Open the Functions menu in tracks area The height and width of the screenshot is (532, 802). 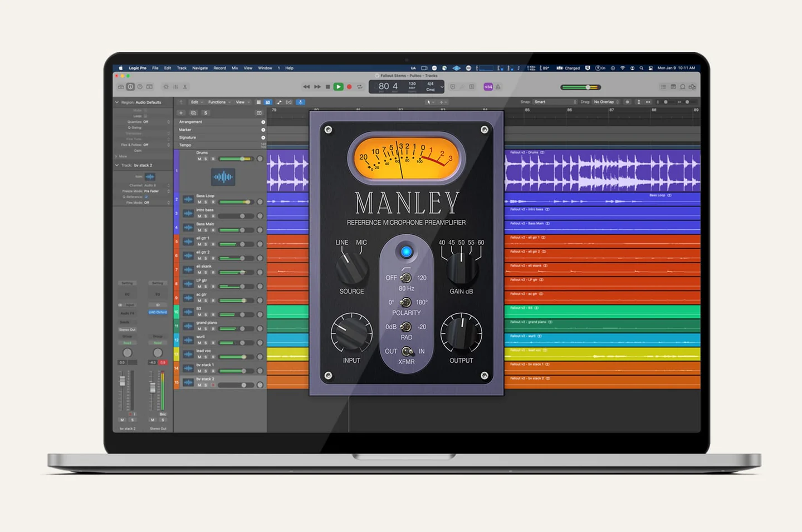tap(218, 102)
